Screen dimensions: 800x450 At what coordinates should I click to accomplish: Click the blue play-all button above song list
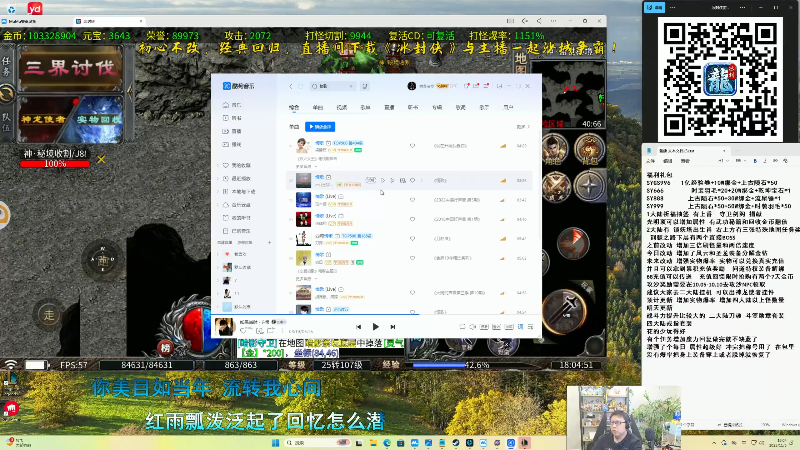click(320, 127)
